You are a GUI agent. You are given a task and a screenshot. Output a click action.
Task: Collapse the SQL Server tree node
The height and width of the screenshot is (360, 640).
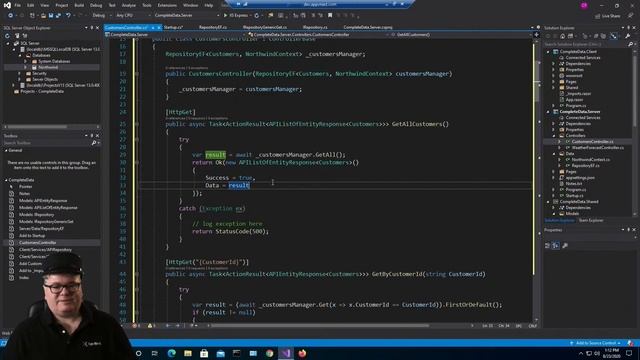[x=8, y=43]
